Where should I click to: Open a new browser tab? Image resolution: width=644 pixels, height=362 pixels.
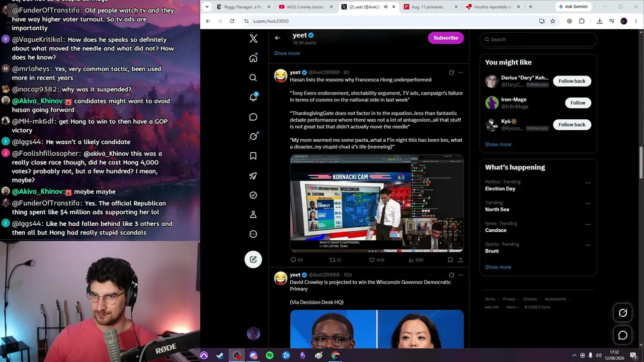(530, 7)
